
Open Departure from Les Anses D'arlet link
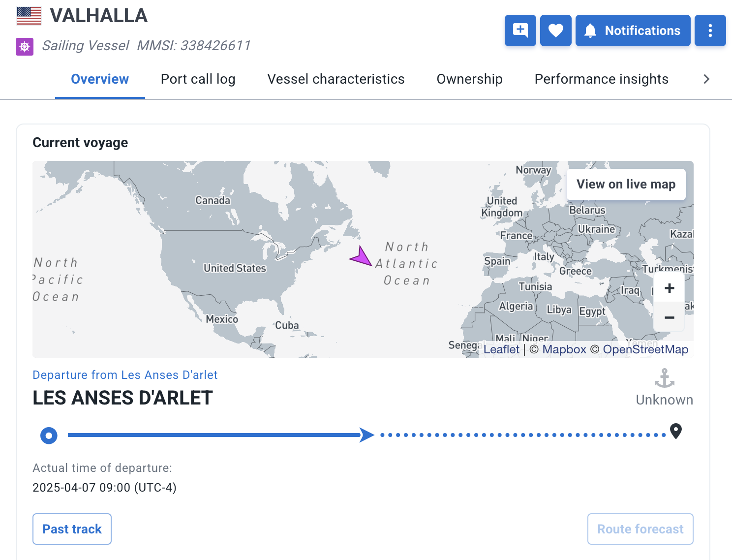point(125,375)
